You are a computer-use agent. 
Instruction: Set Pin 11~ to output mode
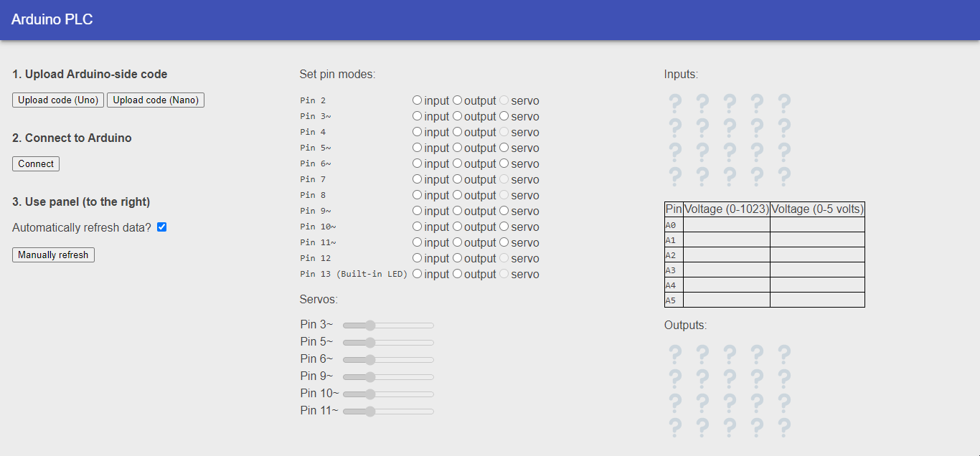click(457, 242)
